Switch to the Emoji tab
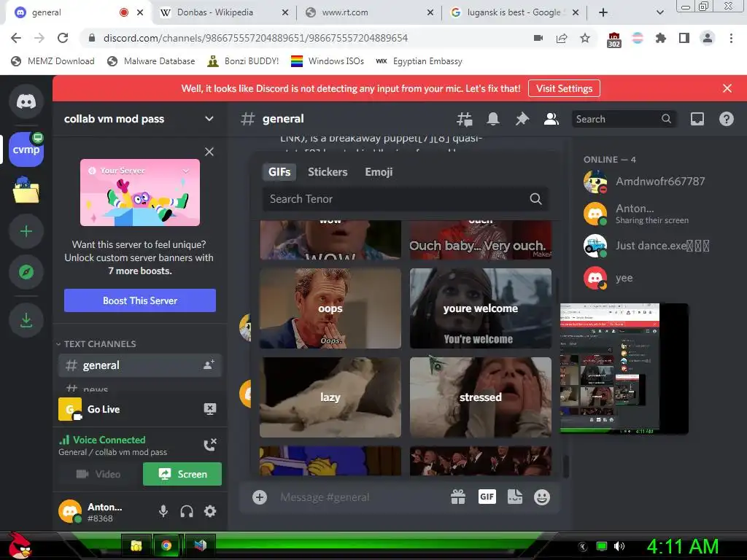Viewport: 747px width, 560px height. (379, 172)
